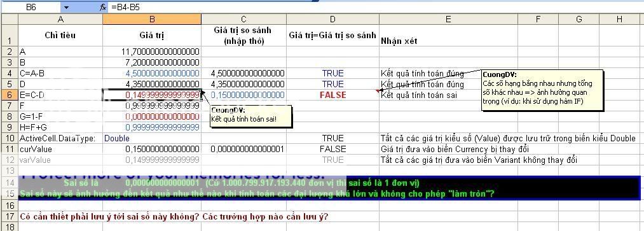Viewport: 644px width, 231px height.
Task: Select column G header
Action: pos(579,19)
